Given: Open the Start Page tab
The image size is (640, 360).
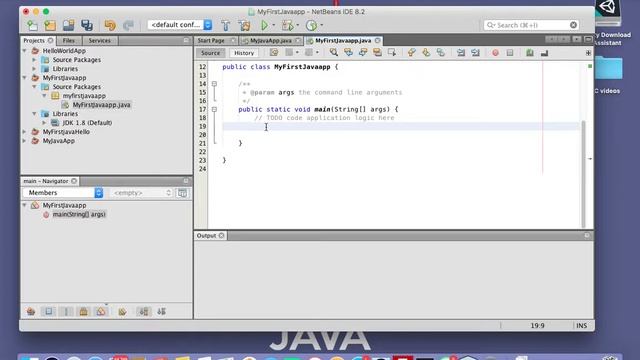Looking at the screenshot, I should click(x=211, y=40).
